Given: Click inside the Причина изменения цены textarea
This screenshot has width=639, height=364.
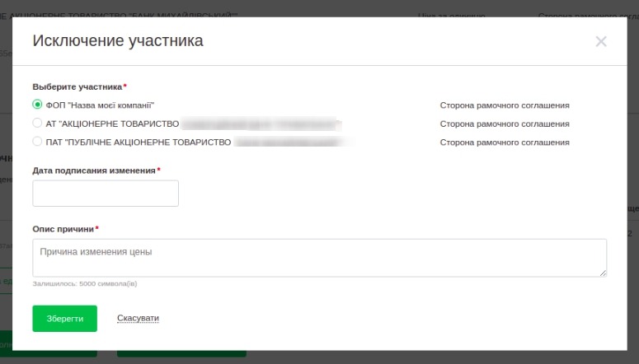Looking at the screenshot, I should pos(319,258).
